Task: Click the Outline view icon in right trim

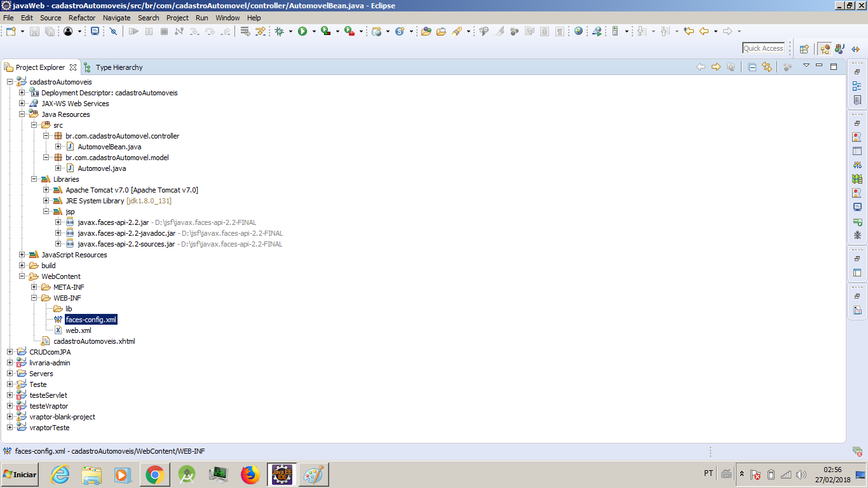Action: click(x=857, y=86)
